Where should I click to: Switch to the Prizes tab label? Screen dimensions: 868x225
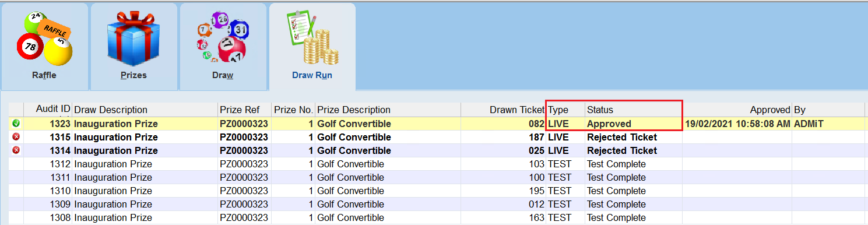133,75
